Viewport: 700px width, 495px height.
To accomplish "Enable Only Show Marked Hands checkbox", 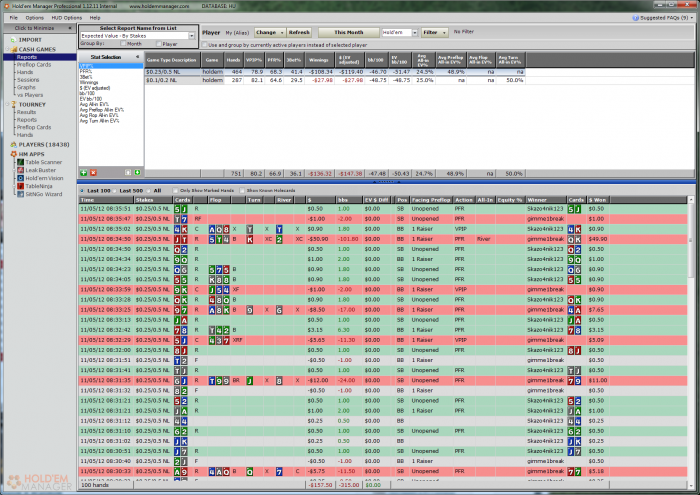I will pyautogui.click(x=175, y=191).
